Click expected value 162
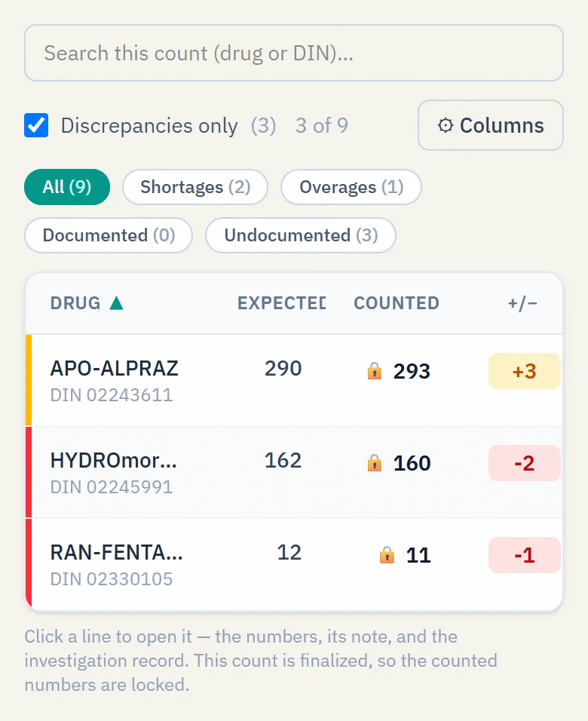Viewport: 588px width, 721px height. point(283,460)
